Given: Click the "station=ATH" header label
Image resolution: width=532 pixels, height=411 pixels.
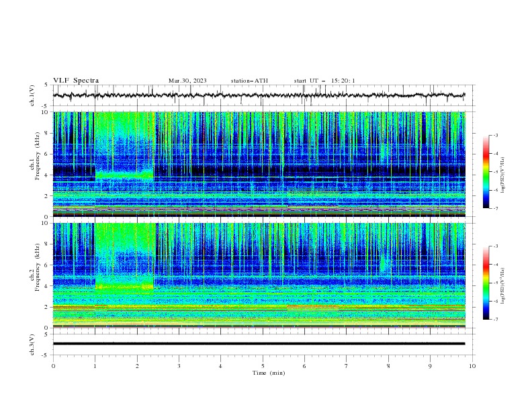Looking at the screenshot, I should (249, 81).
